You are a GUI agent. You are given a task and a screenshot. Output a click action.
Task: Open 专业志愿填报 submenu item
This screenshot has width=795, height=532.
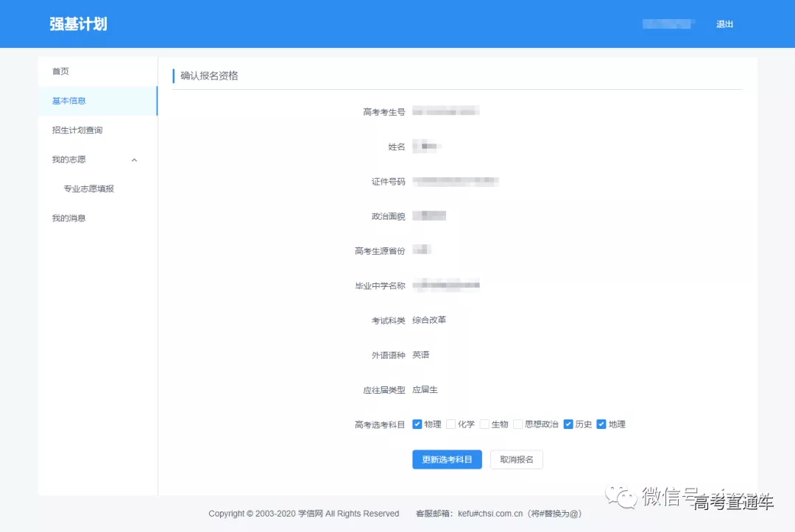point(88,189)
